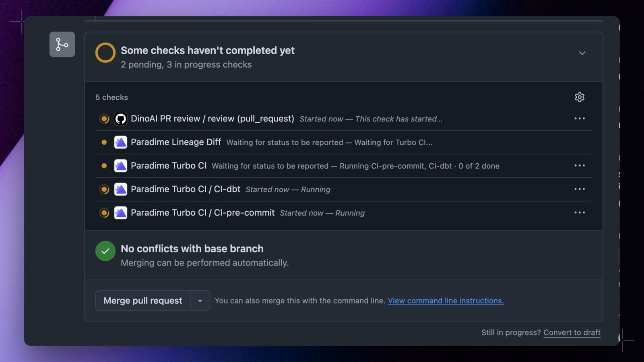
Task: Click Paradime logo beside CI-dbt check
Action: (121, 189)
